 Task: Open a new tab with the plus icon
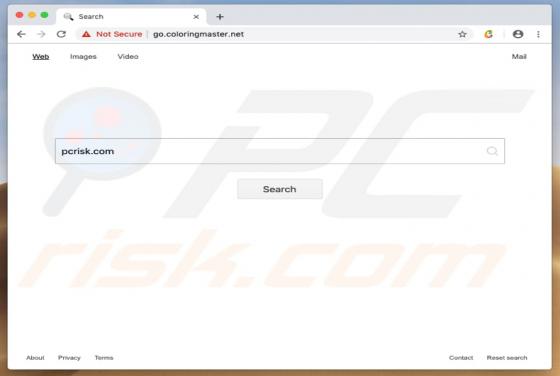(x=220, y=17)
